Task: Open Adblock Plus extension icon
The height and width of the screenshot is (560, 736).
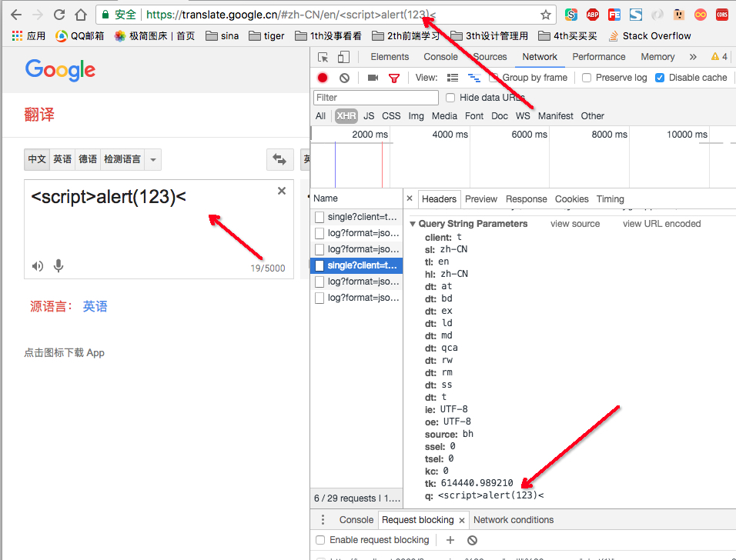Action: [x=592, y=15]
